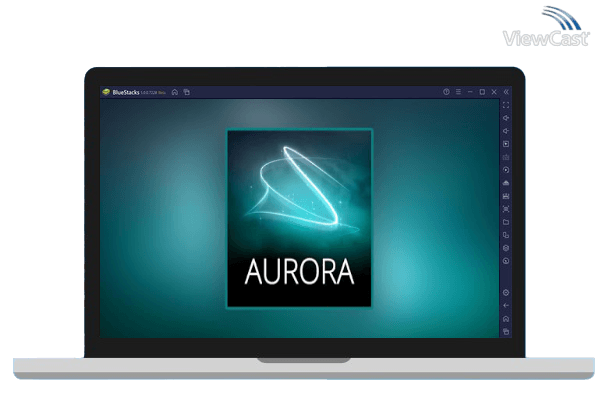Toggle BlueStacks fullscreen mode

506,105
